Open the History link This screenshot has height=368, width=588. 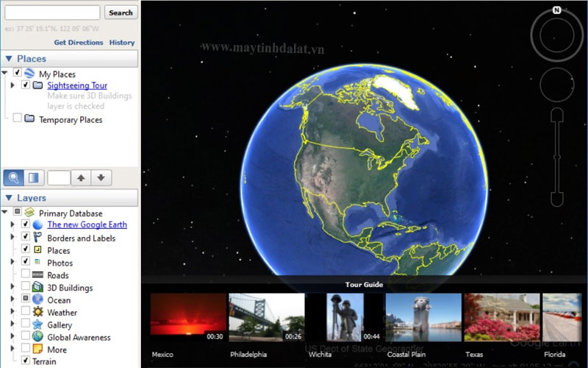[x=122, y=43]
